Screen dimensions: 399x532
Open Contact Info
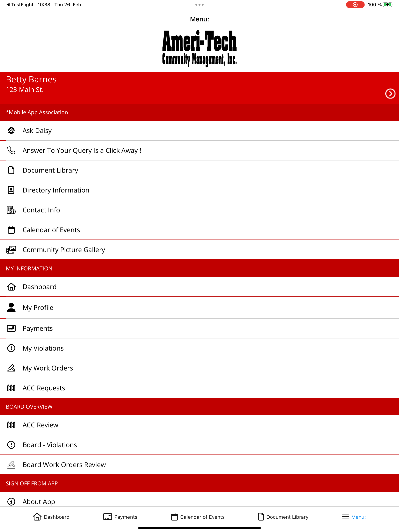(199, 210)
